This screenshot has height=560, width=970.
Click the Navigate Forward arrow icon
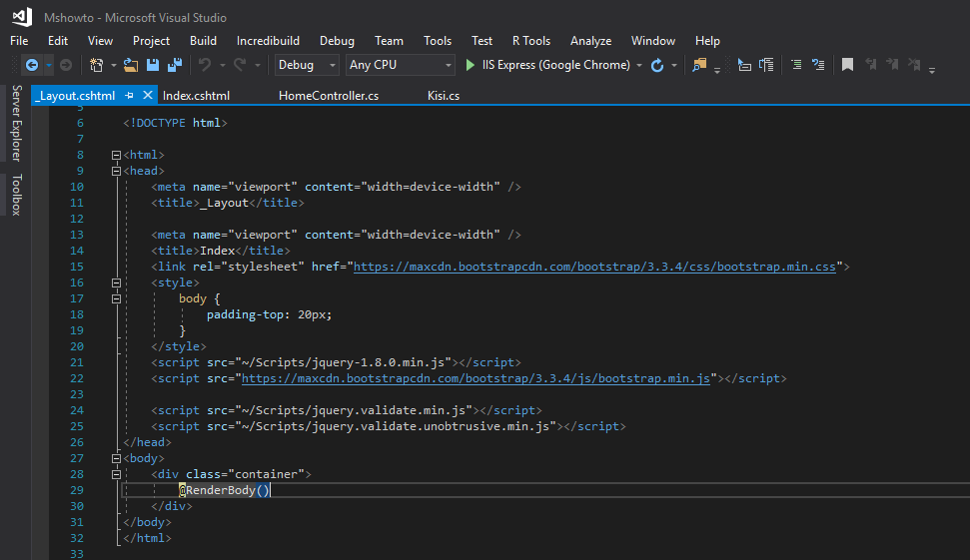(66, 65)
